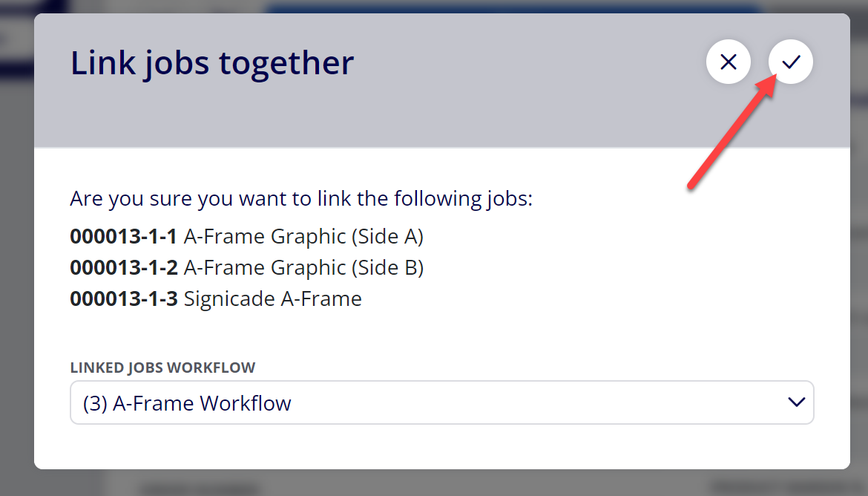This screenshot has width=868, height=496.
Task: Cancel the dialog with the X button
Action: [x=729, y=62]
